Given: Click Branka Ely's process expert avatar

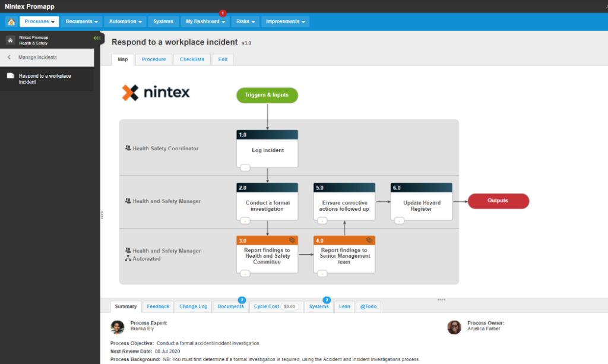Looking at the screenshot, I should [118, 327].
